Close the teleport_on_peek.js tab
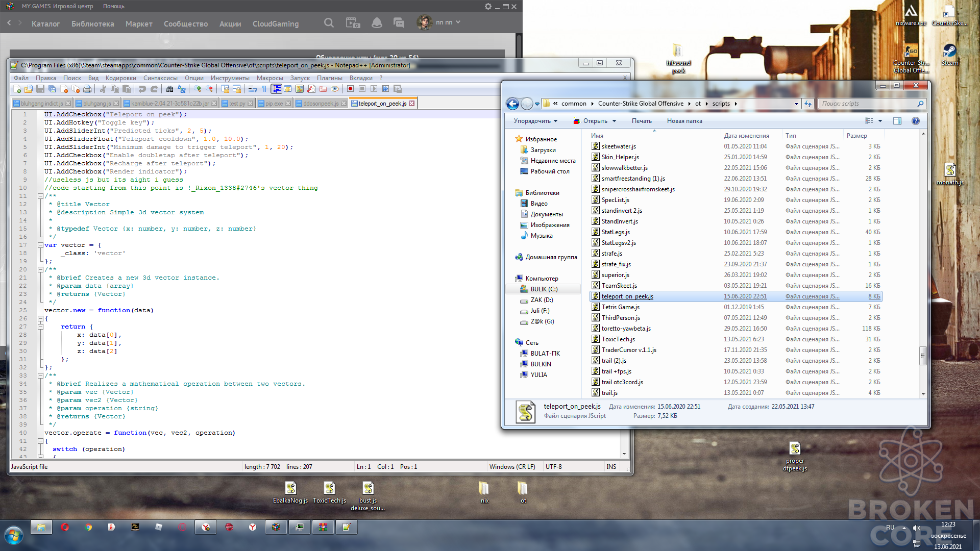Viewport: 980px width, 551px height. (x=412, y=104)
